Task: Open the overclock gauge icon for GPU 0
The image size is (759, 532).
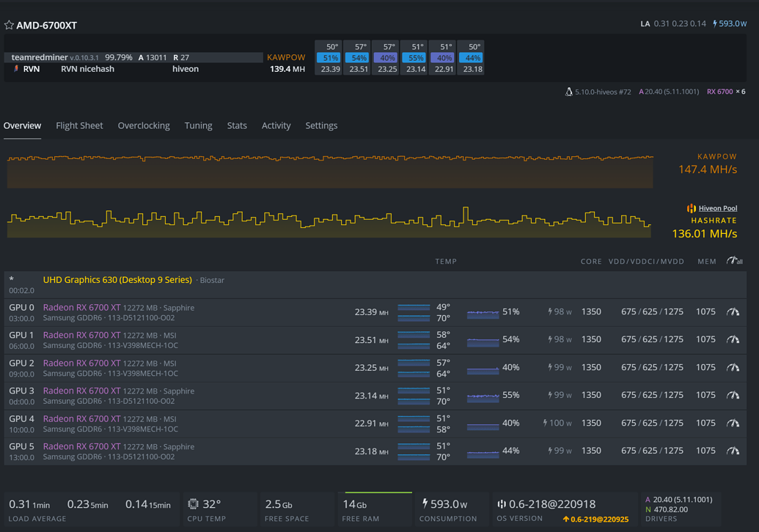Action: tap(733, 311)
